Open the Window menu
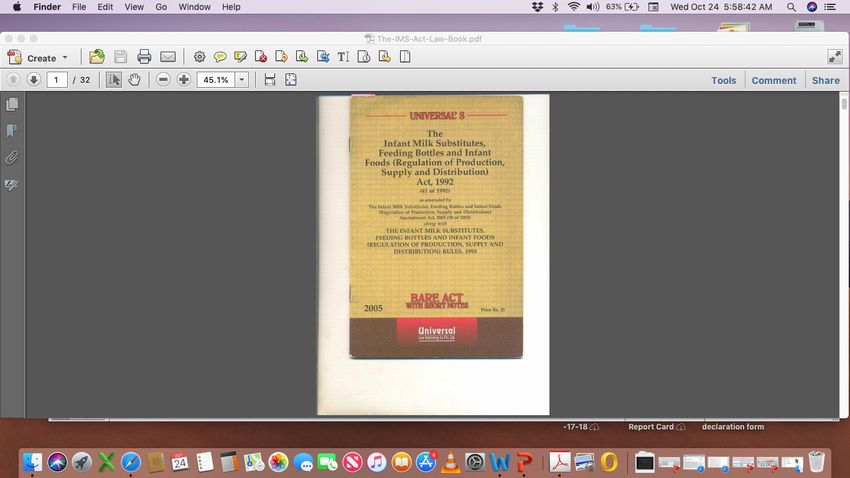The height and width of the screenshot is (478, 850). pyautogui.click(x=194, y=7)
